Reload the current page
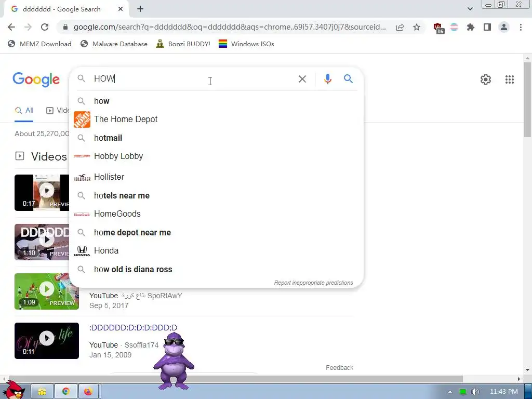Image resolution: width=532 pixels, height=399 pixels. pos(45,27)
